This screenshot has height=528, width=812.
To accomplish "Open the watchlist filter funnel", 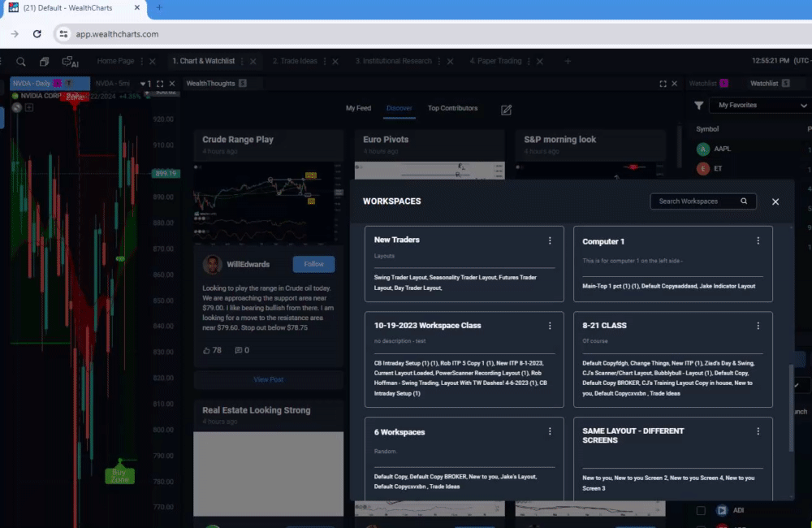I will (x=698, y=106).
